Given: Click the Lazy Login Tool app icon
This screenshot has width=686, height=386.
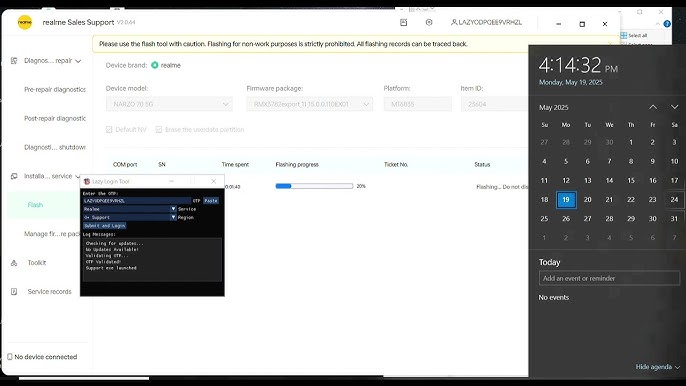Looking at the screenshot, I should (x=87, y=181).
